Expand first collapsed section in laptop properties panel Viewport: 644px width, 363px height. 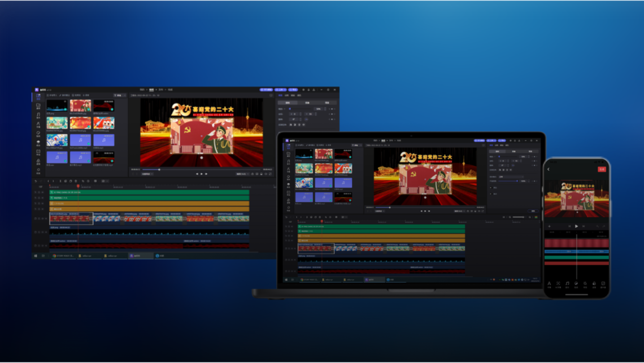[x=491, y=188]
